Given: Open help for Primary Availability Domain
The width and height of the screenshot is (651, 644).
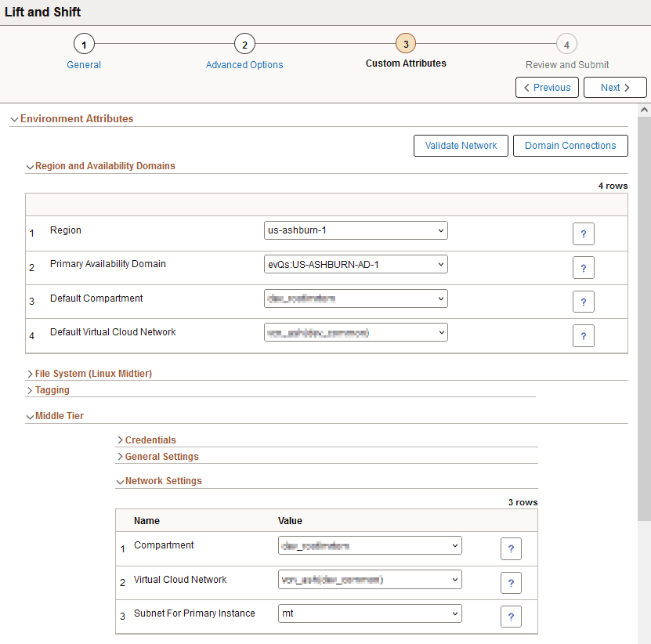Looking at the screenshot, I should [x=583, y=268].
